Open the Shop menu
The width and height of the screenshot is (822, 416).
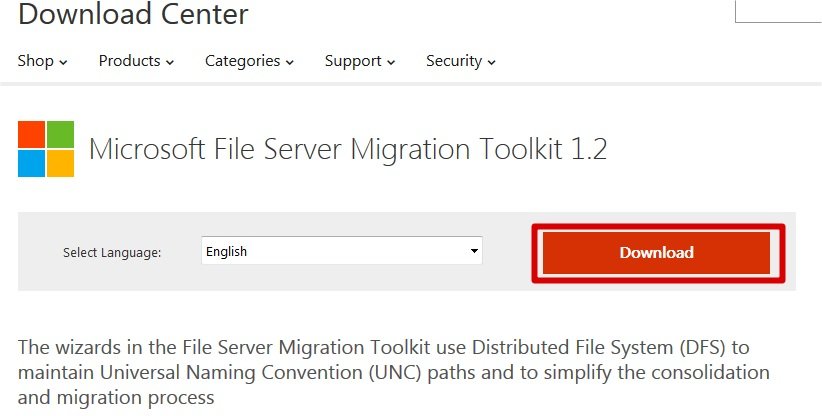tap(36, 61)
